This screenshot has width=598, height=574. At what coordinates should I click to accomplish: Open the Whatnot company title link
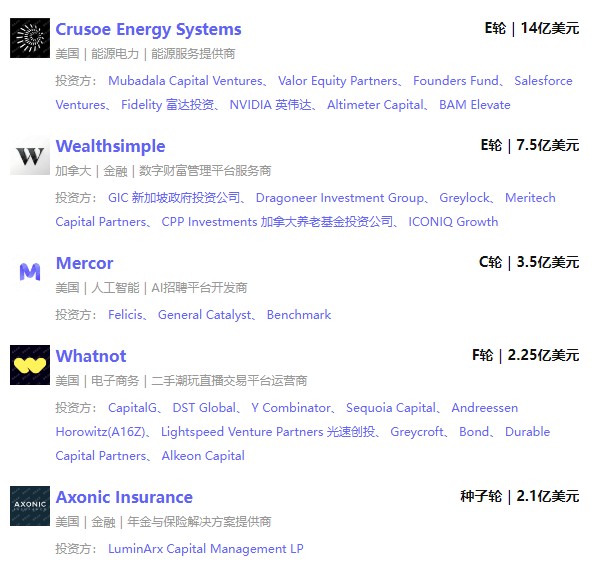click(x=91, y=356)
